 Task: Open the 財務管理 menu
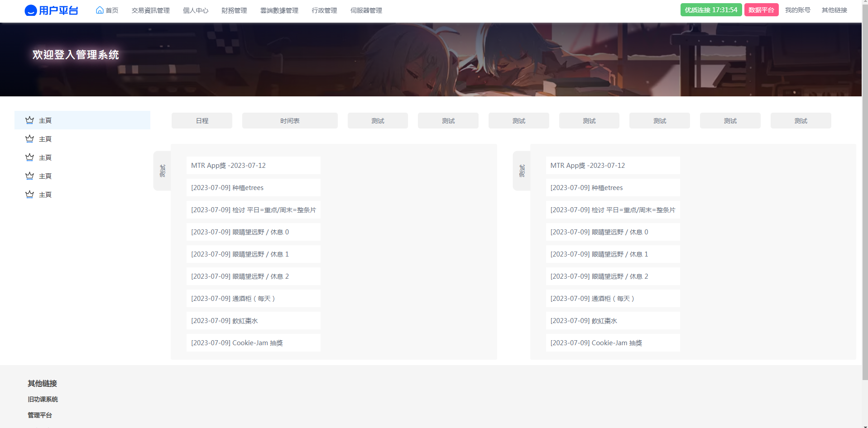pyautogui.click(x=234, y=10)
